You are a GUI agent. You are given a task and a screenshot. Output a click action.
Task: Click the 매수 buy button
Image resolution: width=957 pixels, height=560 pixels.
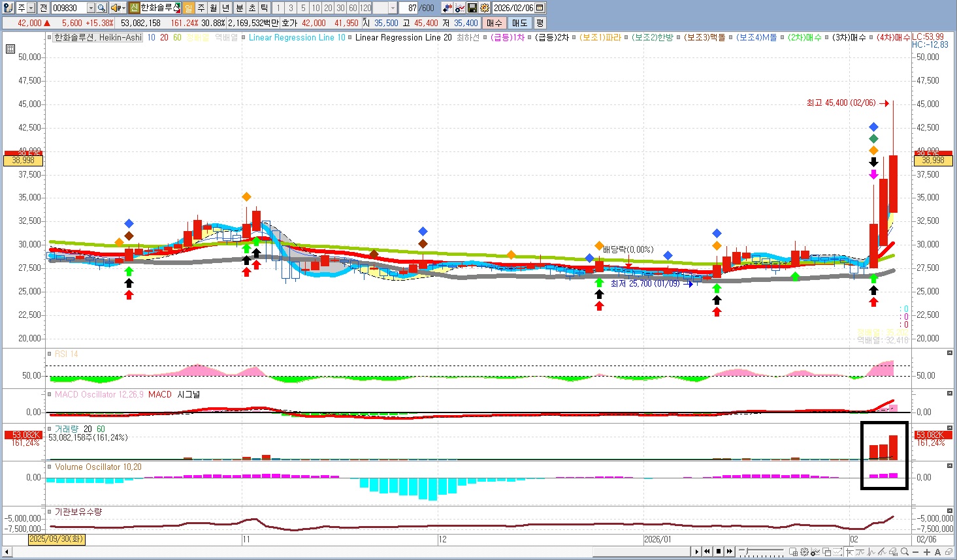[x=495, y=23]
